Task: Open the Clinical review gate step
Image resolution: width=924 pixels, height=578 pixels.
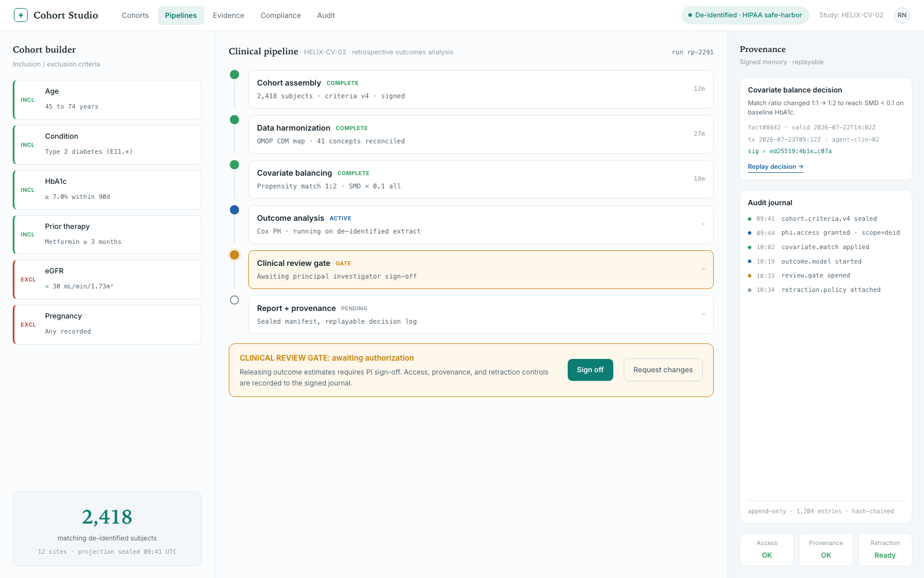Action: (x=481, y=269)
